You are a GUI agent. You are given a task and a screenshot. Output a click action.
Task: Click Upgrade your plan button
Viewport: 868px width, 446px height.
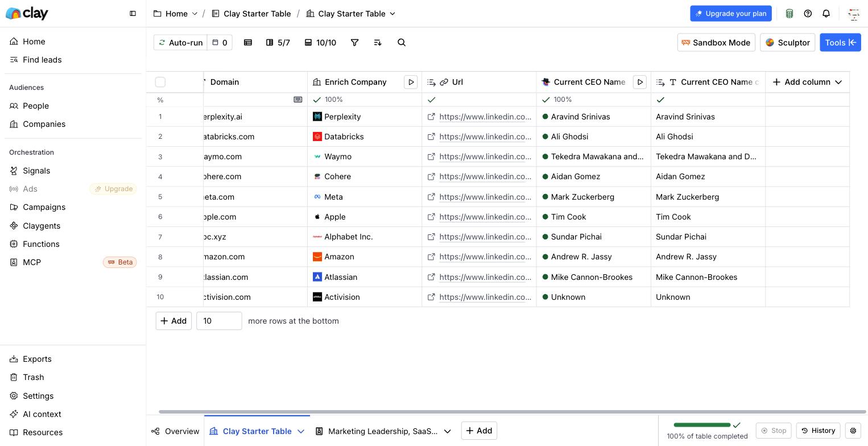coord(731,14)
